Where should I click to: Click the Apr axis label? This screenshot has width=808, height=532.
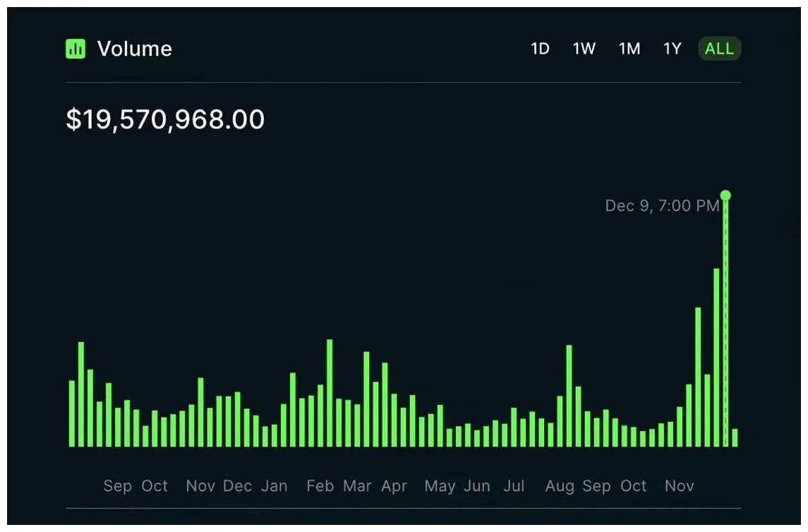tap(394, 486)
